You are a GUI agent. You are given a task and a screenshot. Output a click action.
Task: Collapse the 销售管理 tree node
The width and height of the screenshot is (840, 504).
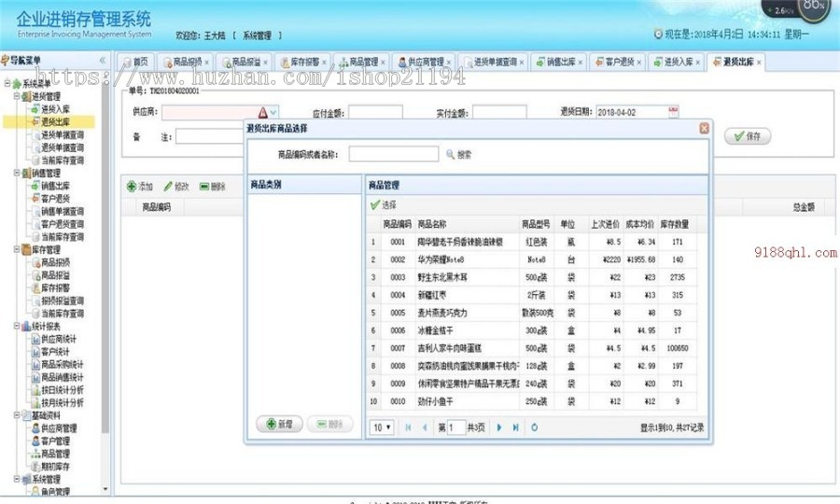click(17, 173)
